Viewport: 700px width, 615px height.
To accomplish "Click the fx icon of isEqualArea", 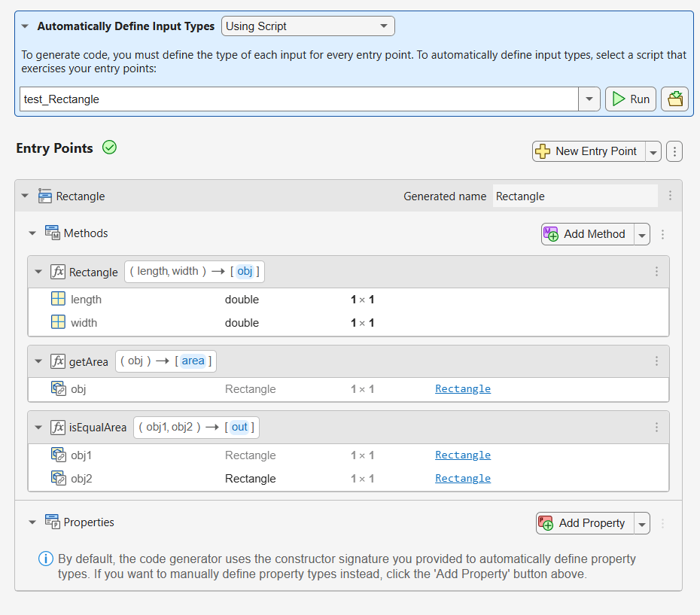I will pos(58,427).
